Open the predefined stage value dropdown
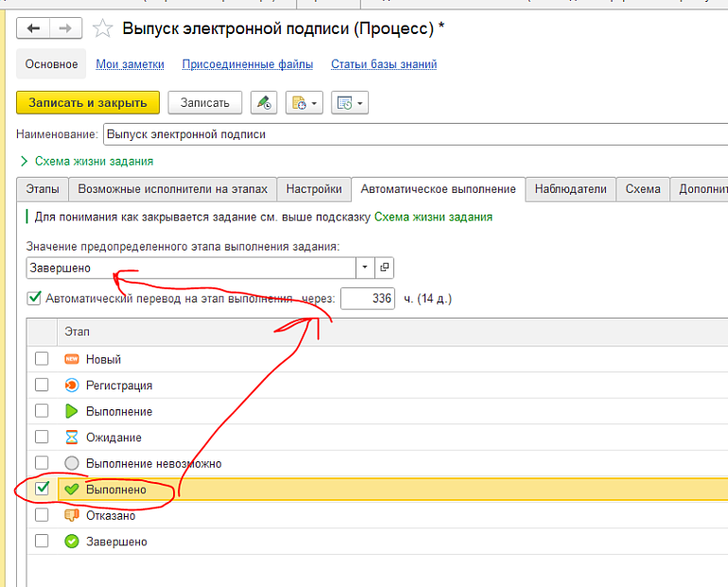This screenshot has height=587, width=728. (x=366, y=268)
